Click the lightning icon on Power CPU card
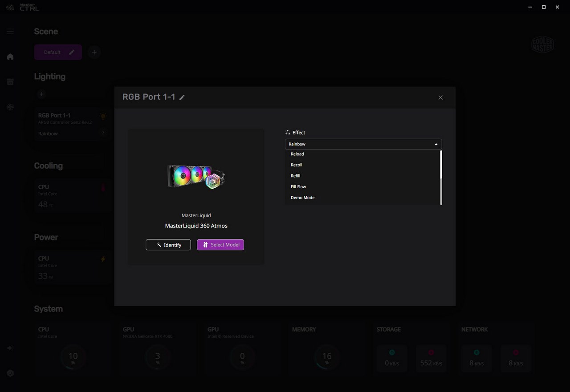Screen dimensions: 570x392 click(x=103, y=259)
